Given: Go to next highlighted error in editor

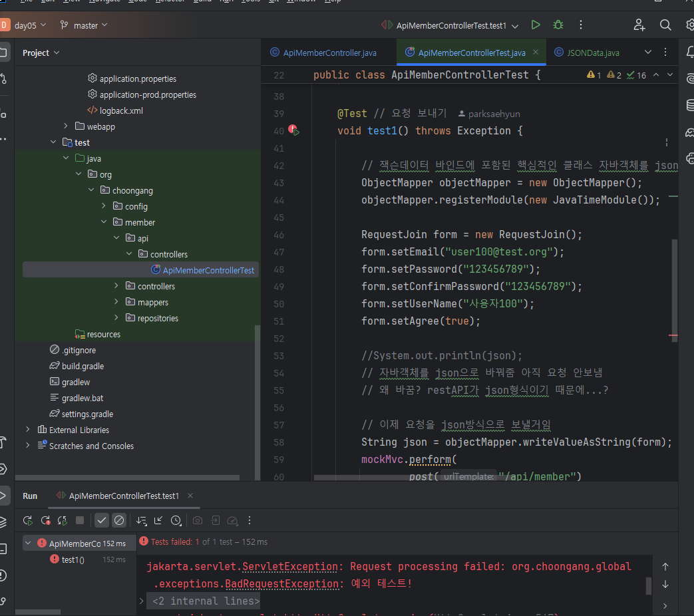Looking at the screenshot, I should coord(670,75).
